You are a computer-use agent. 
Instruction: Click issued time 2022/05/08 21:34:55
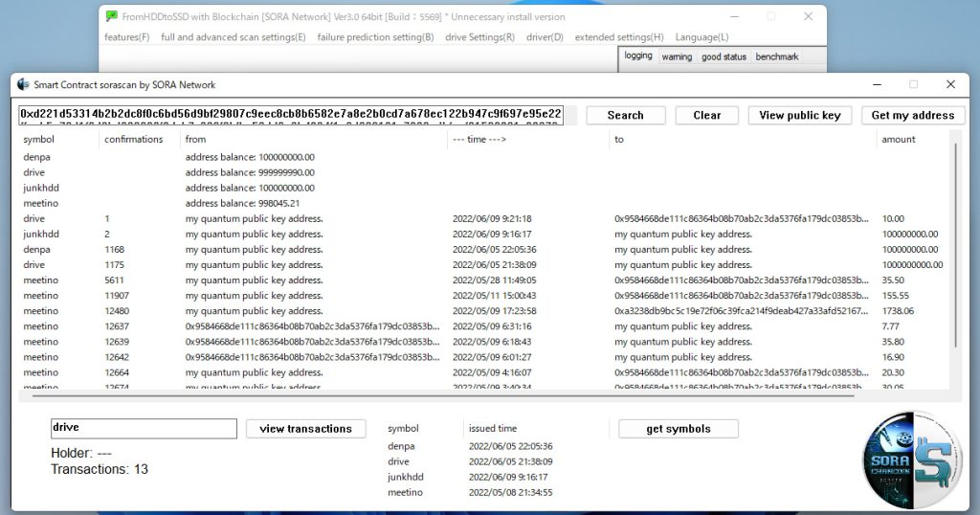[511, 492]
